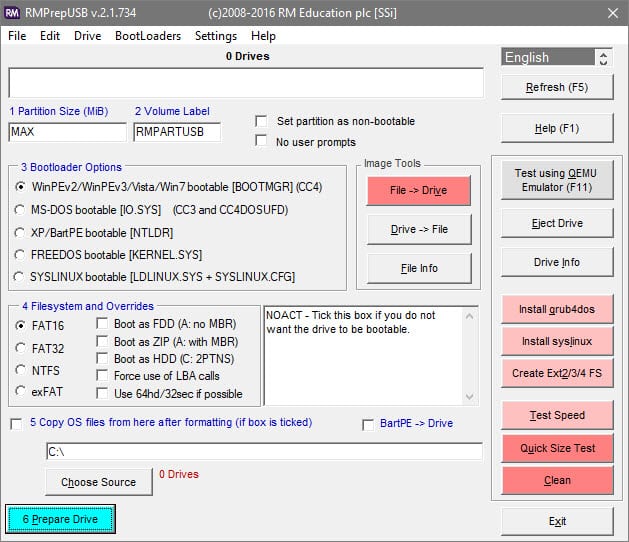Open the Edit menu
Image resolution: width=629 pixels, height=542 pixels.
[x=50, y=36]
